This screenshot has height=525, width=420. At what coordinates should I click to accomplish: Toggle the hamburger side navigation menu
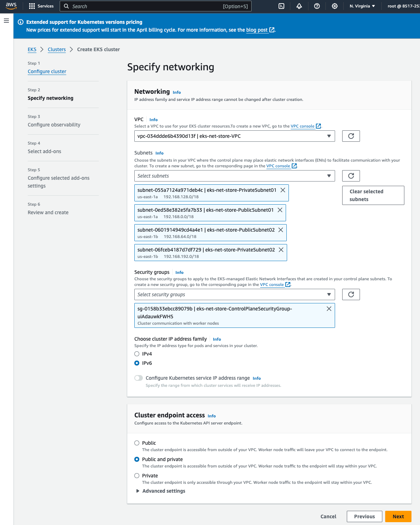click(x=6, y=21)
